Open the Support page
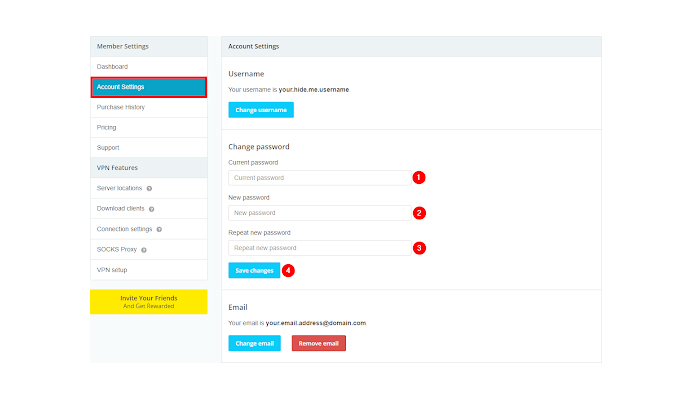Screen dimensions: 692x399 pos(149,148)
